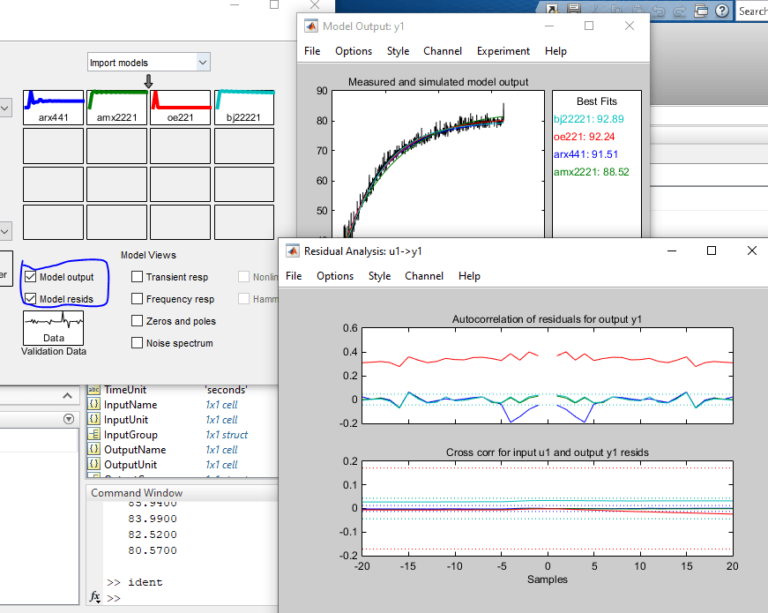Open MATLAB help question mark icon
768x613 pixels.
point(722,12)
